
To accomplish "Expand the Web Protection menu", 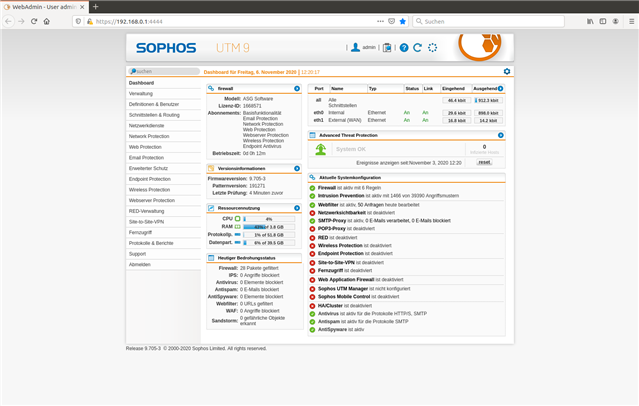I will [x=163, y=147].
